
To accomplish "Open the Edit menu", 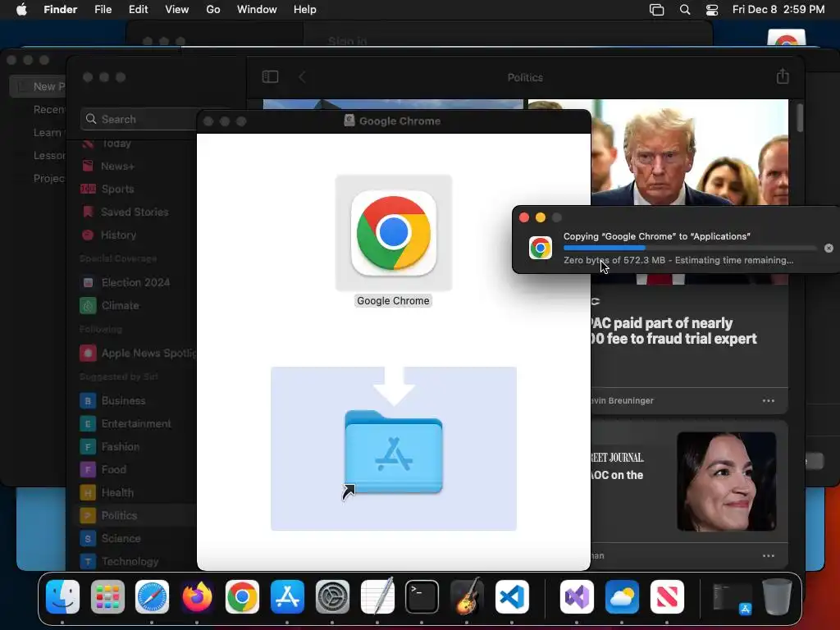I will 138,10.
